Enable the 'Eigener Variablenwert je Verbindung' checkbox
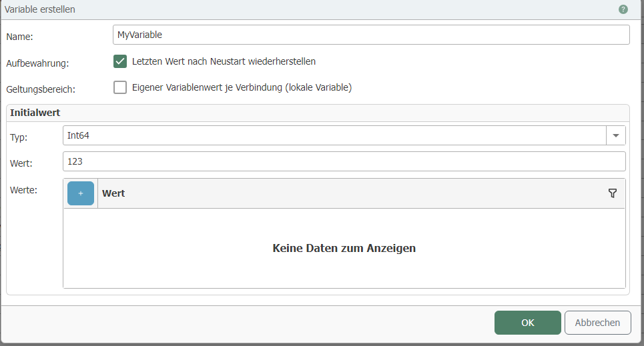 (x=120, y=87)
